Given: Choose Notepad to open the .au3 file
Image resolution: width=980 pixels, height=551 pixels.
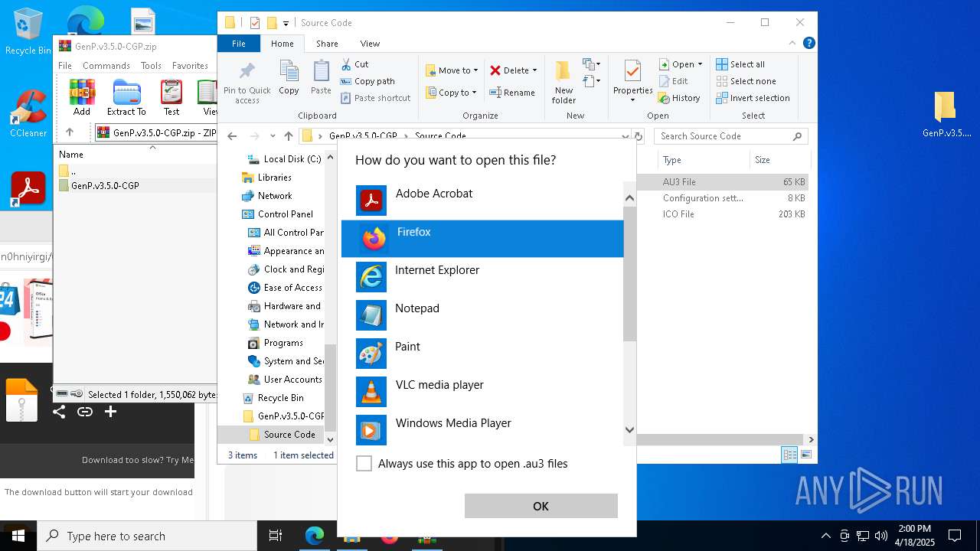Looking at the screenshot, I should pos(482,315).
